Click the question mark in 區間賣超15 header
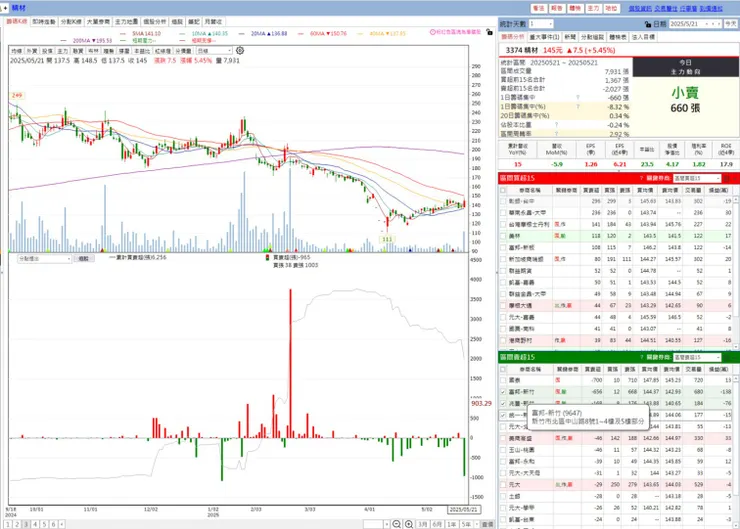Screen dimensions: 740x529 tap(641, 357)
